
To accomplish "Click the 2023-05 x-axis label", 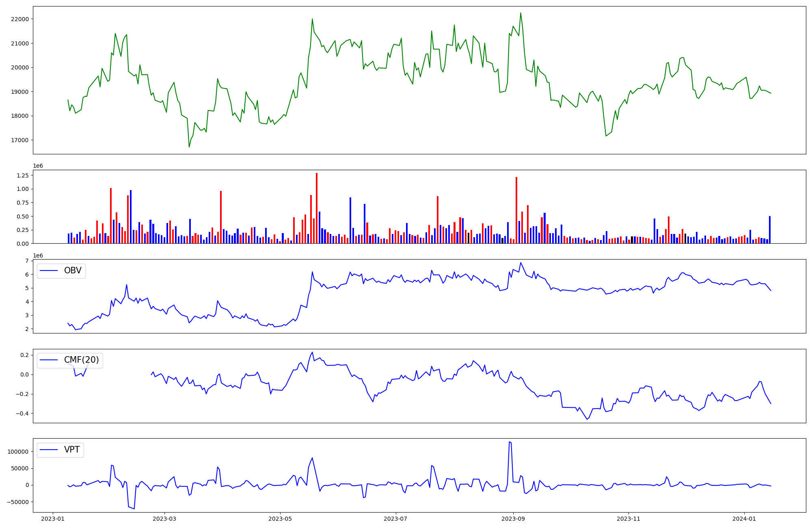I will pyautogui.click(x=280, y=519).
